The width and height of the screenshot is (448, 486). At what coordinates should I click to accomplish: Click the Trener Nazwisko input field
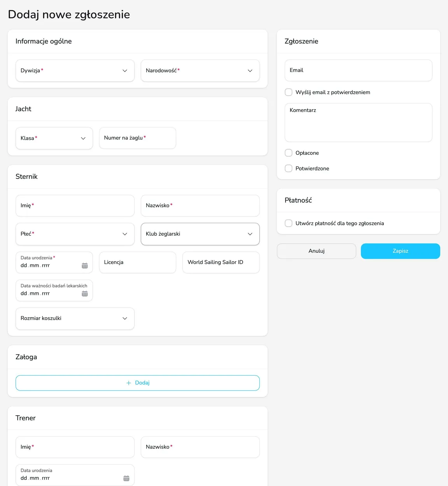point(200,447)
